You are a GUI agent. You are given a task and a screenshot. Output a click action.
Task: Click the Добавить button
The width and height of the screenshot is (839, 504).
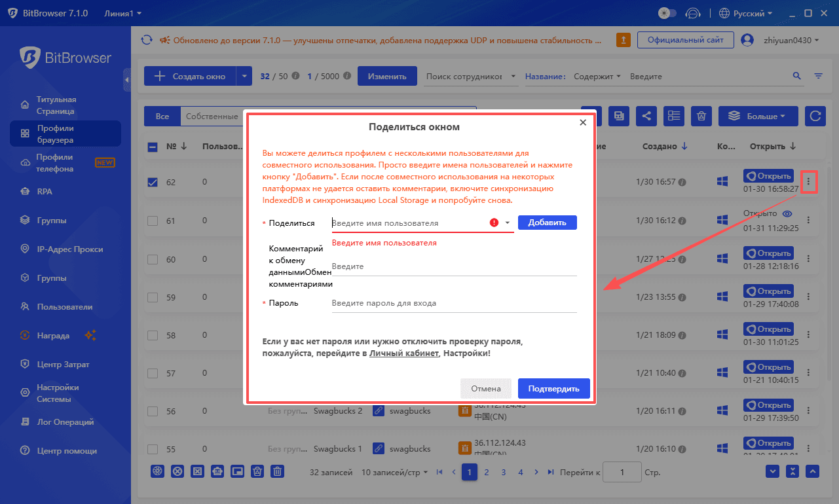548,223
